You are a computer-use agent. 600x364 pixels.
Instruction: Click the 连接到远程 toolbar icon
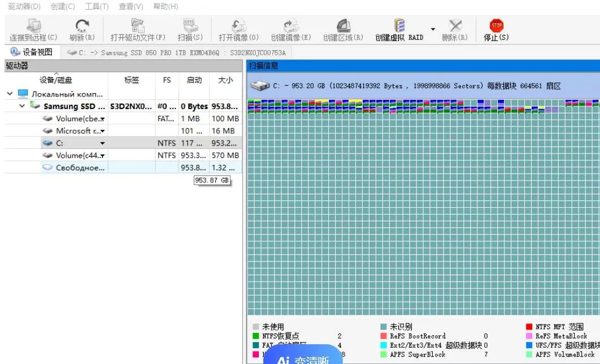(x=33, y=25)
